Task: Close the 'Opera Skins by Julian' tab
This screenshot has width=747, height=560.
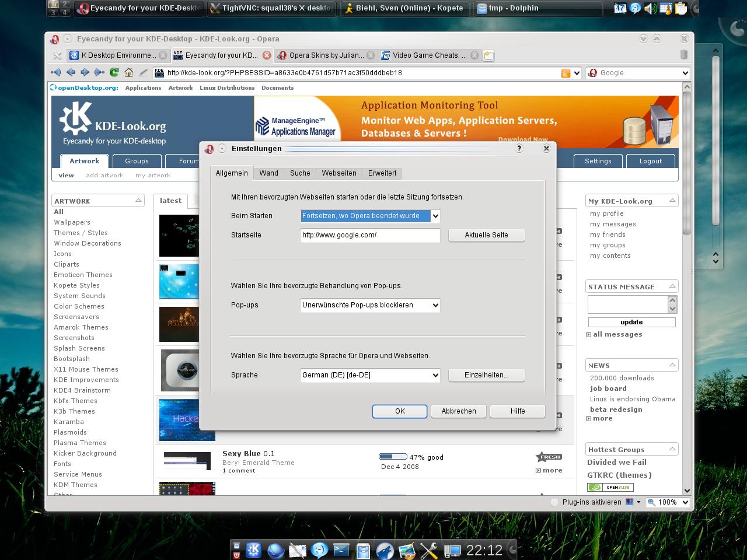Action: click(x=371, y=55)
